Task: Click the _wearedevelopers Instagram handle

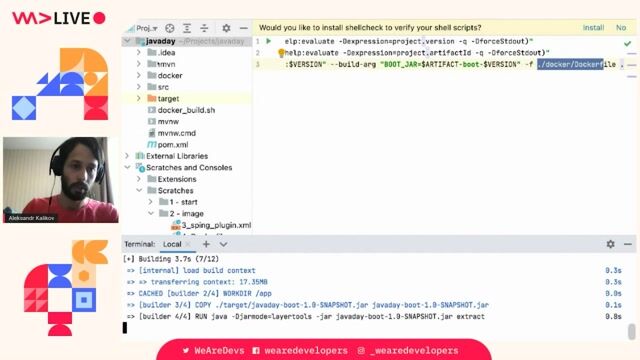Action: [x=414, y=351]
